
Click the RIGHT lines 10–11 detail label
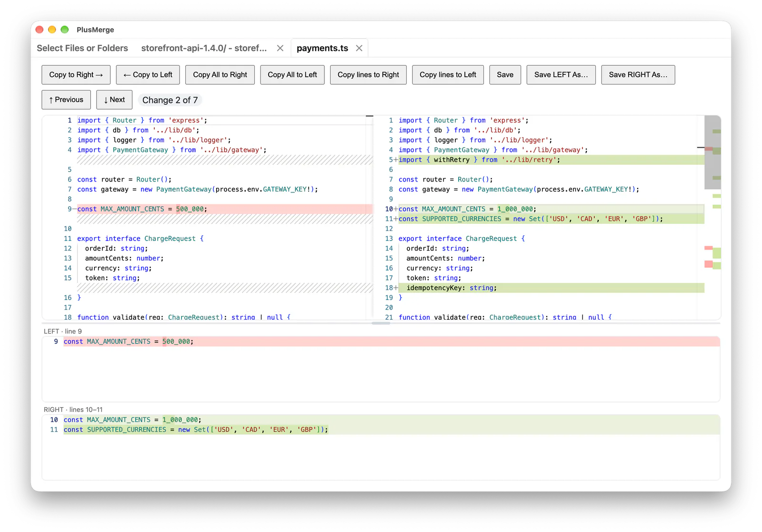point(73,410)
